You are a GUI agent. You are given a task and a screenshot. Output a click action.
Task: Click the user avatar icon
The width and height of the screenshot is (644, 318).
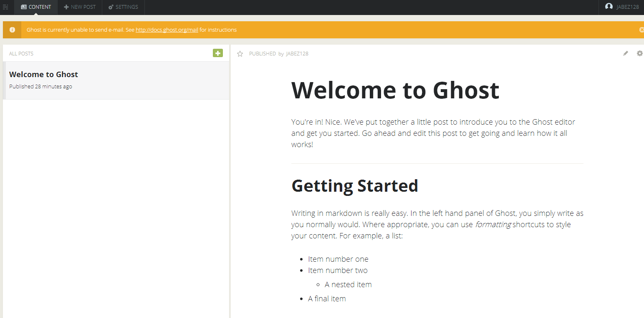point(609,7)
